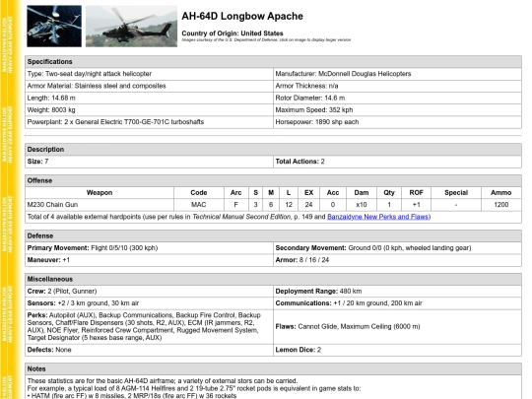Viewport: 532px width, 399px height.
Task: Select Flaws: Cannot Glide, Maximum Ceiling cell
Action: 397,327
